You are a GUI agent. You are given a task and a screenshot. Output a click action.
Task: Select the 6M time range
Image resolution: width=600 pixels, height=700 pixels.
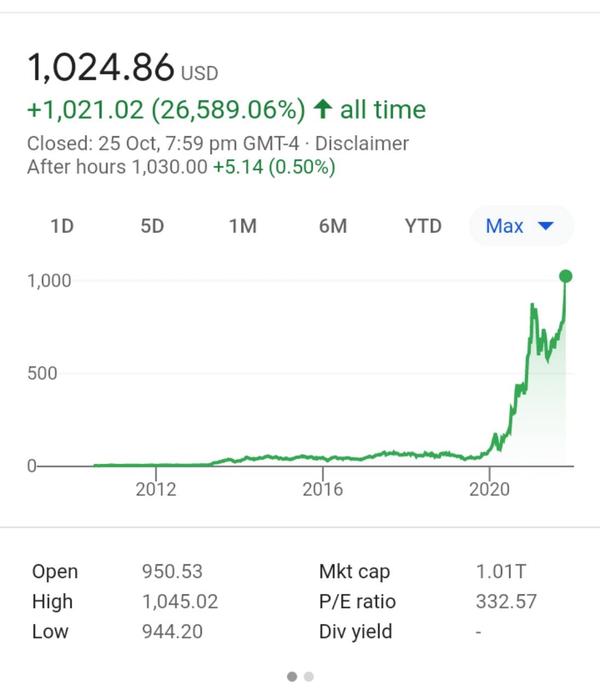click(x=333, y=226)
